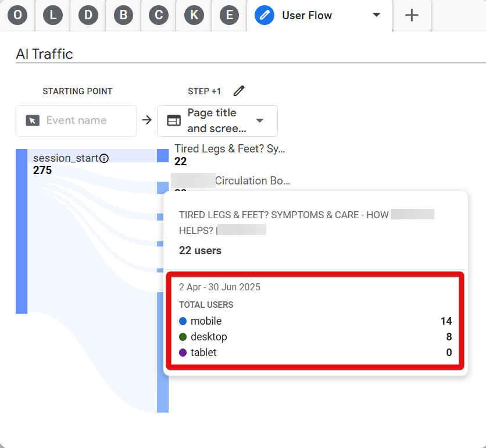This screenshot has height=448, width=486.
Task: Click the page title window icon
Action: [174, 120]
